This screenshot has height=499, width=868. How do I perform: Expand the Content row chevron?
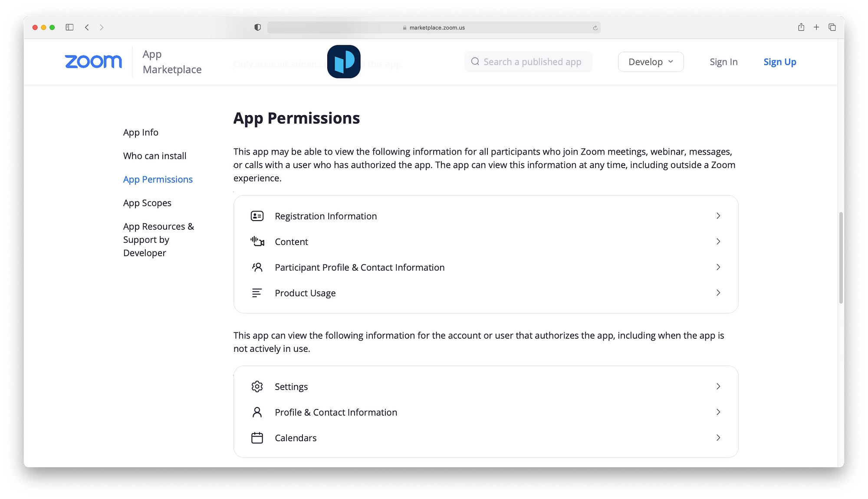718,241
